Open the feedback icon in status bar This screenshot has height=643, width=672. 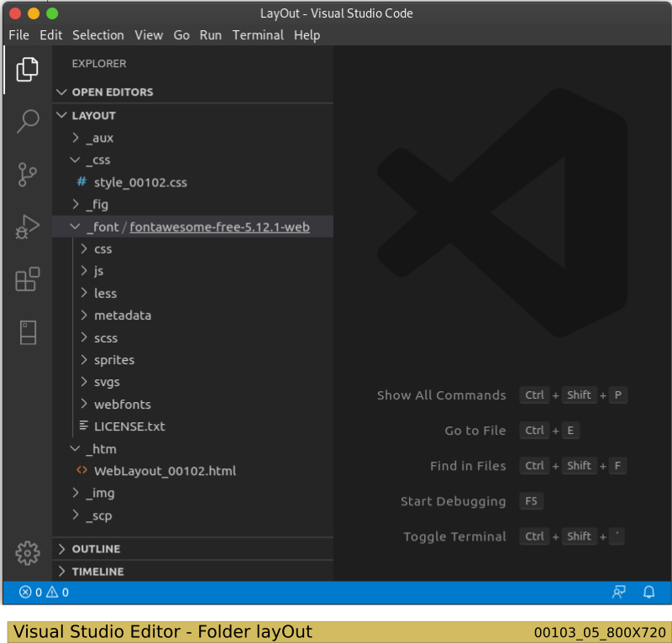[618, 592]
